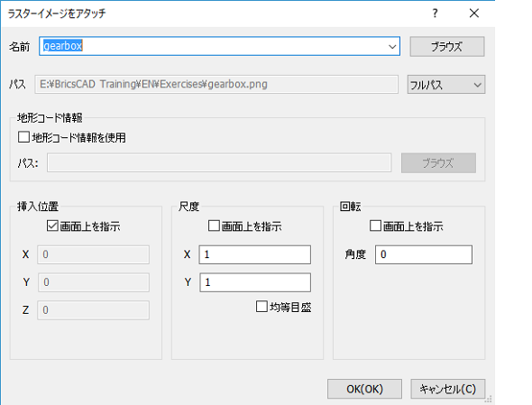Click the 挿入位置 X coordinate field
Screen dimensions: 532x405
coord(93,254)
